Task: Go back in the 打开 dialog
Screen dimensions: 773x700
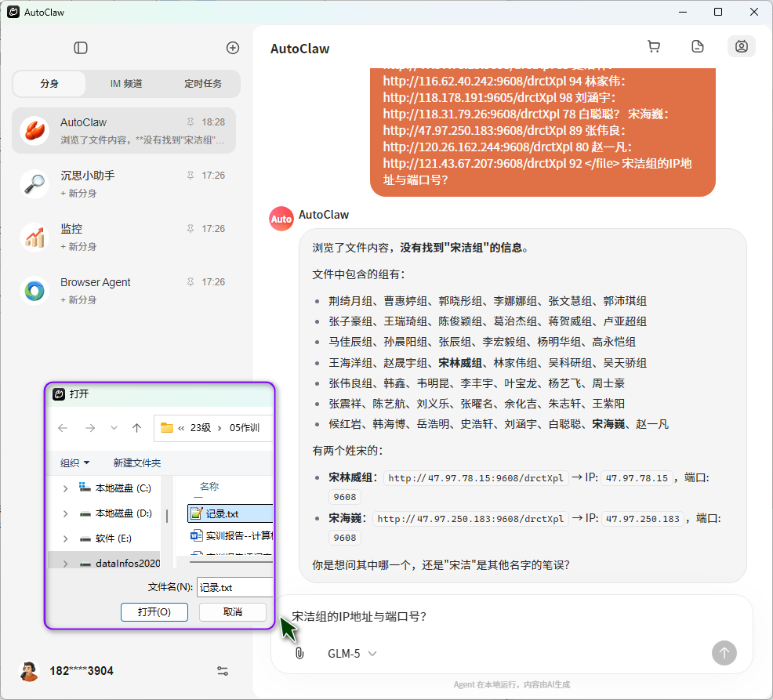Action: (63, 428)
